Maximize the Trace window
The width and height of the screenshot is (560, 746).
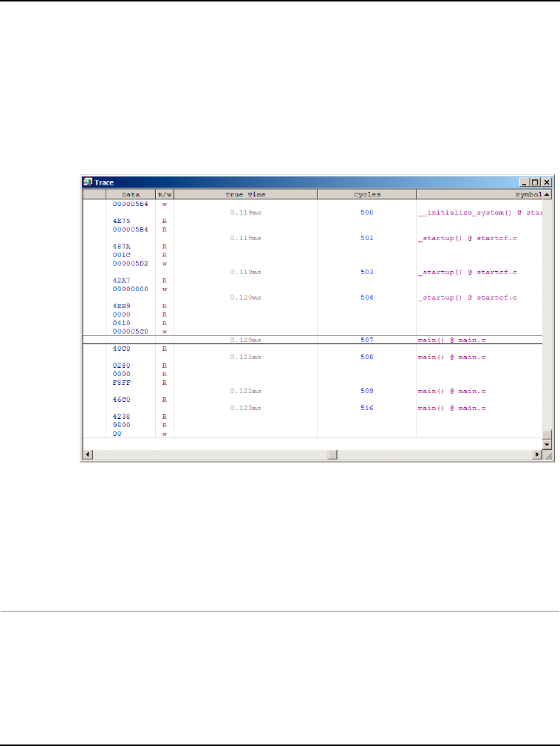(535, 182)
